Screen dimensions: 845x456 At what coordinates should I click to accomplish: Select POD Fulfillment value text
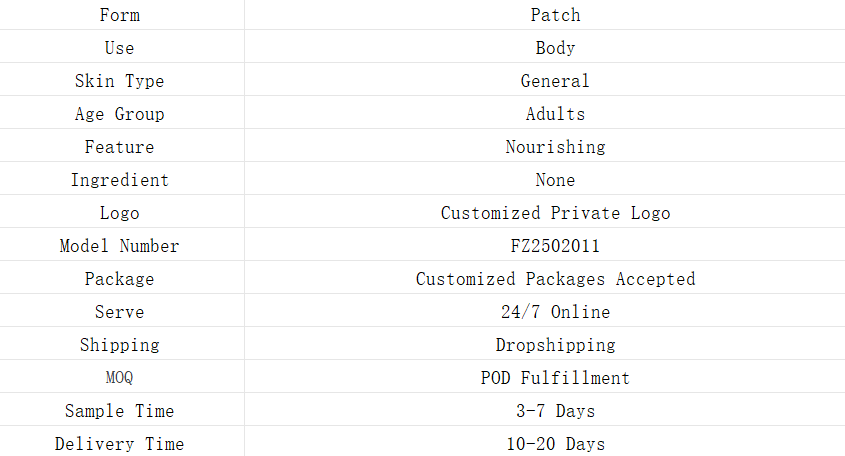[555, 378]
